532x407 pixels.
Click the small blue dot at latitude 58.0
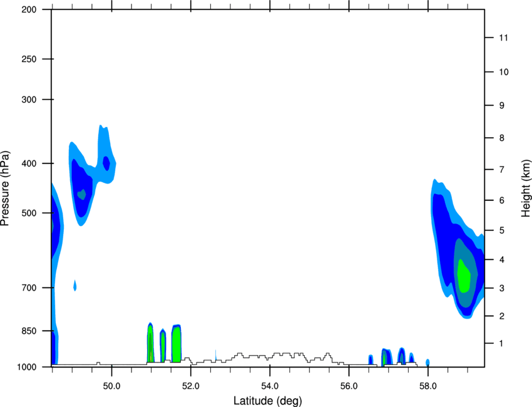tap(428, 362)
